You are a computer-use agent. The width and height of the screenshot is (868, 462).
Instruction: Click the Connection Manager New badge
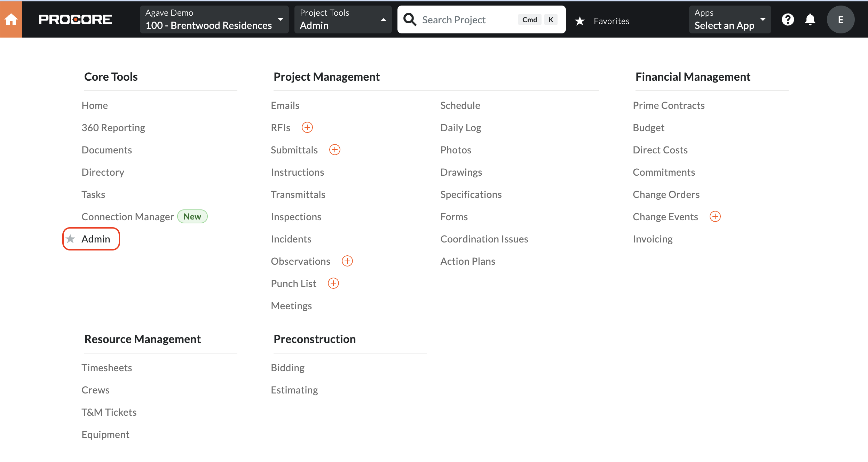[x=192, y=216]
